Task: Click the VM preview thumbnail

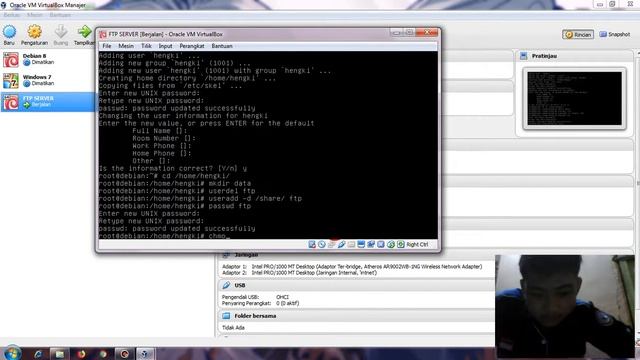Action: coord(574,99)
